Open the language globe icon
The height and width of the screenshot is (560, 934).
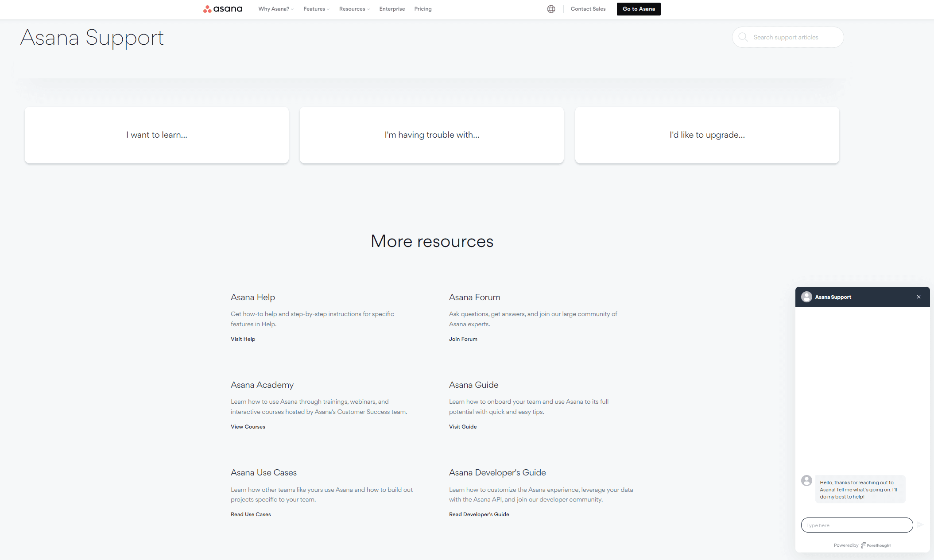pyautogui.click(x=551, y=9)
